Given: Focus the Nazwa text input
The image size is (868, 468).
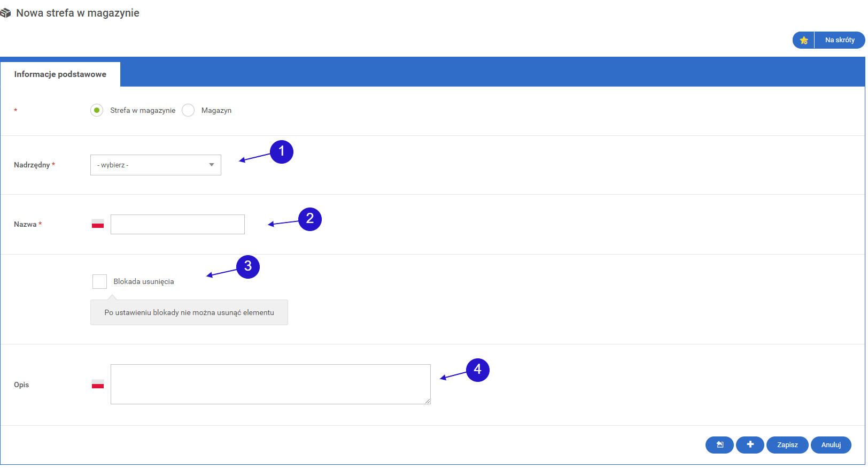Looking at the screenshot, I should point(177,225).
